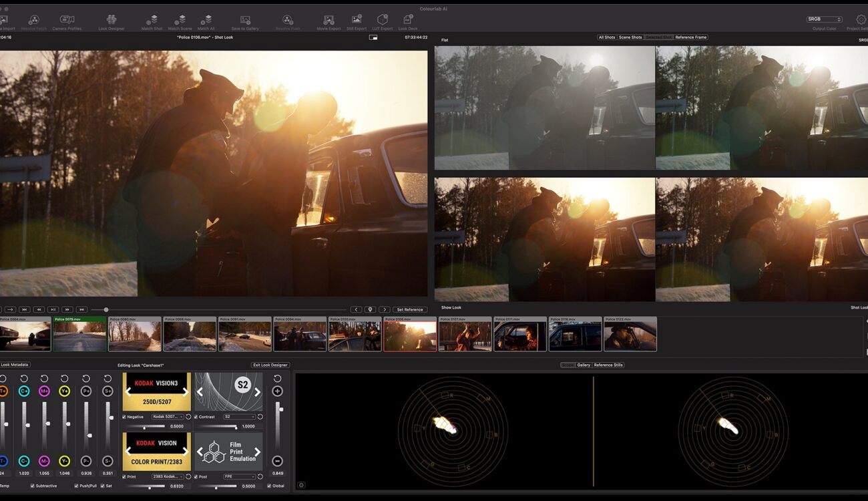Toggle the Negative checkbox
This screenshot has height=501, width=868.
[x=124, y=417]
